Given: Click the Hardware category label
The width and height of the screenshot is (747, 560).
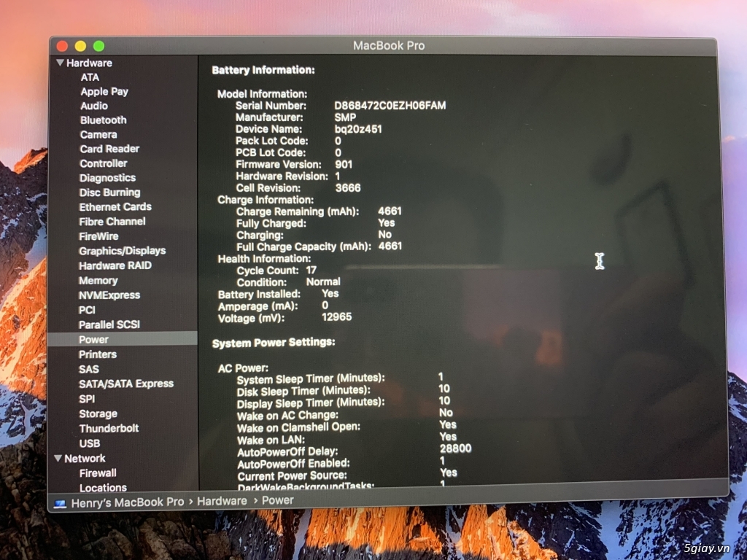Looking at the screenshot, I should coord(89,63).
